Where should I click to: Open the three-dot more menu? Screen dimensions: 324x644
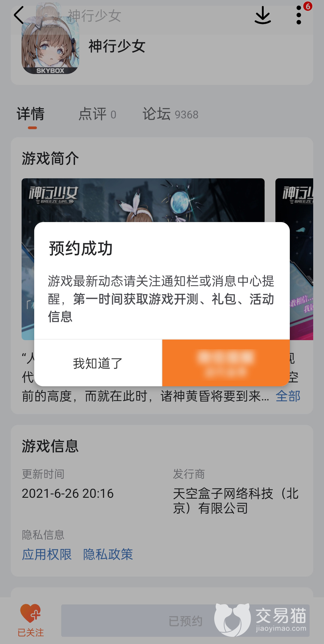(x=298, y=15)
